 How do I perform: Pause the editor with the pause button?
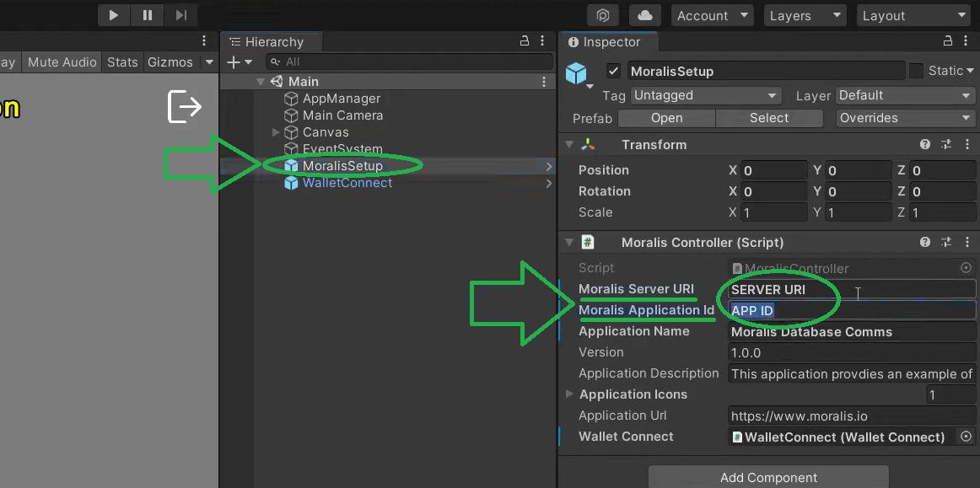tap(148, 15)
